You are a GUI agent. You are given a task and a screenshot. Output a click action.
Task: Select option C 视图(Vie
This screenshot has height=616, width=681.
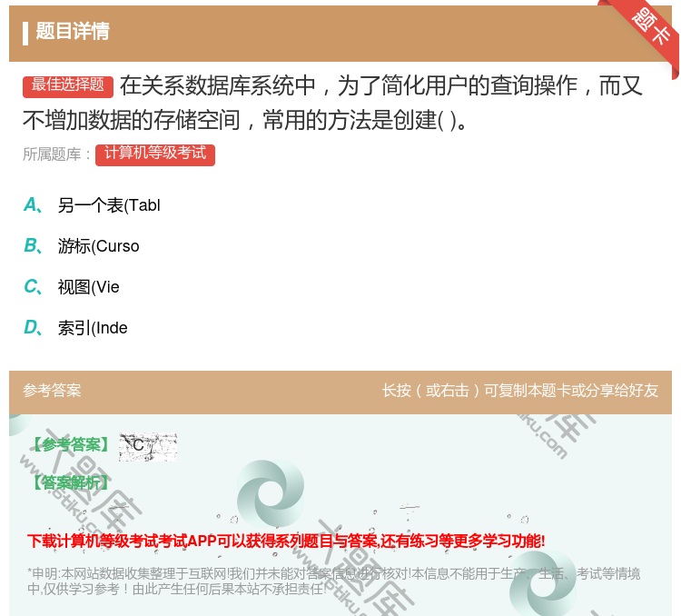72,287
